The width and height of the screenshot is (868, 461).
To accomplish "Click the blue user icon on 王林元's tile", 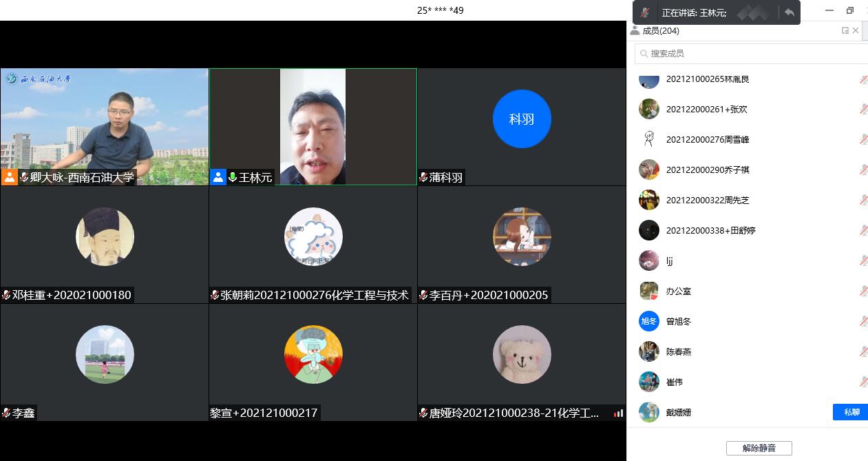I will click(x=218, y=177).
